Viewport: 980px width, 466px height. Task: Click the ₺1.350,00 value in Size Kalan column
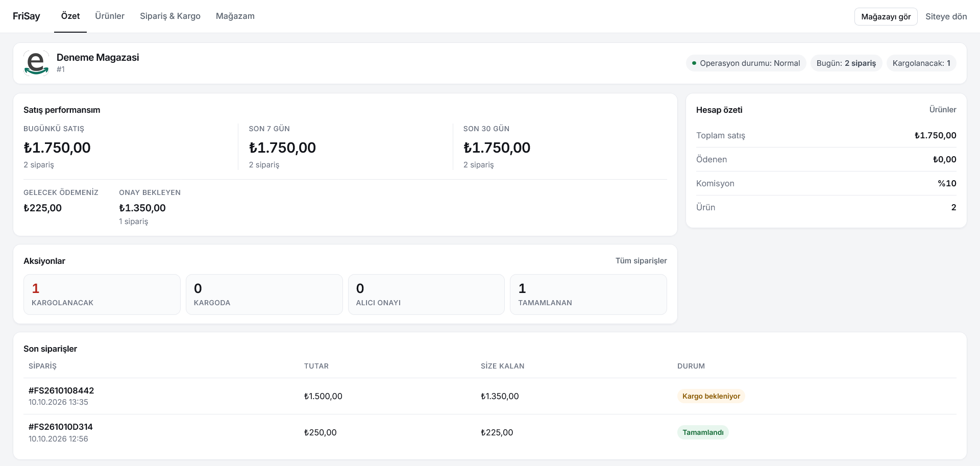coord(500,396)
